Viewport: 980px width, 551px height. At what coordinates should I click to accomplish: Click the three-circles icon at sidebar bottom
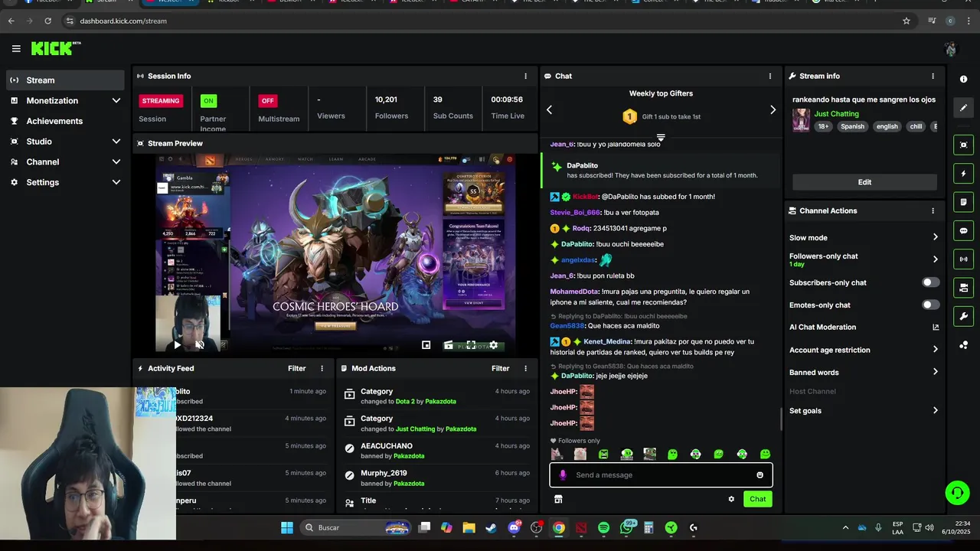[963, 345]
